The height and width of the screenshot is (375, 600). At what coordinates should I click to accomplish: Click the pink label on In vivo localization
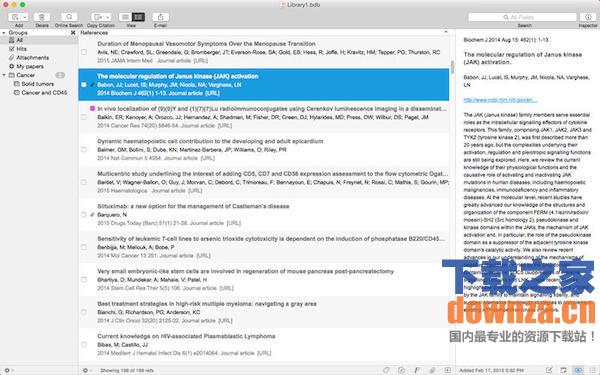pos(92,109)
